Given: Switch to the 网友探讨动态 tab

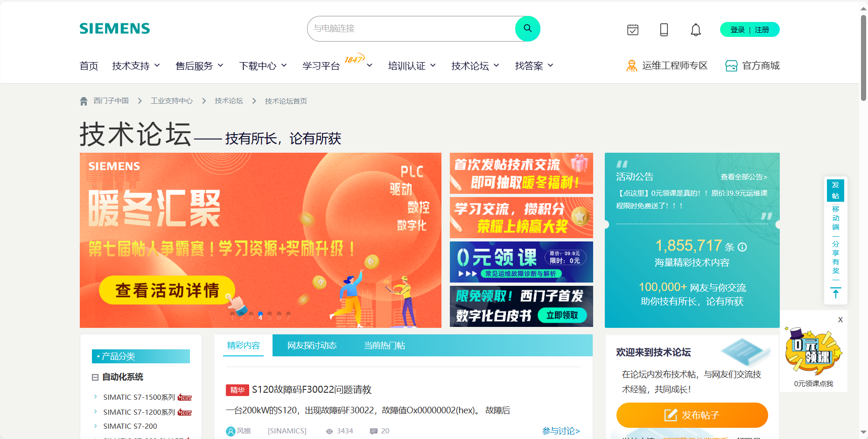Looking at the screenshot, I should tap(312, 346).
